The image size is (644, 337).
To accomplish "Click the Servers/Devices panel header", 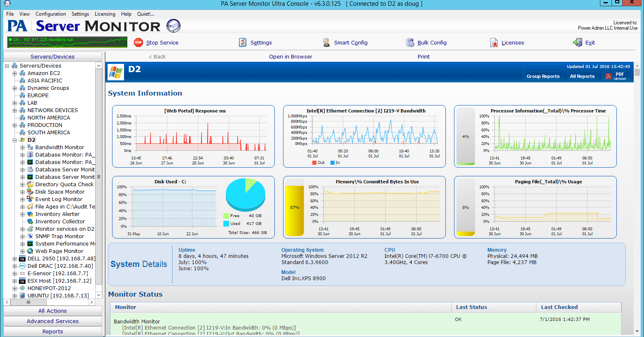I will 53,56.
